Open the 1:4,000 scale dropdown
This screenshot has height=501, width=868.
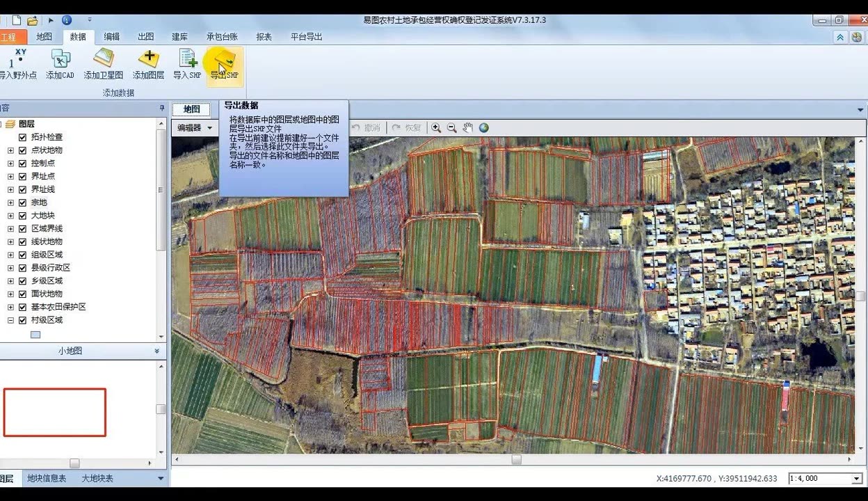click(855, 478)
